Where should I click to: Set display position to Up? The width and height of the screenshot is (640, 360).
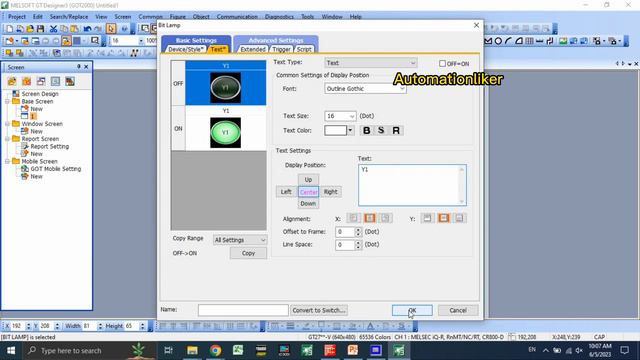pyautogui.click(x=308, y=180)
